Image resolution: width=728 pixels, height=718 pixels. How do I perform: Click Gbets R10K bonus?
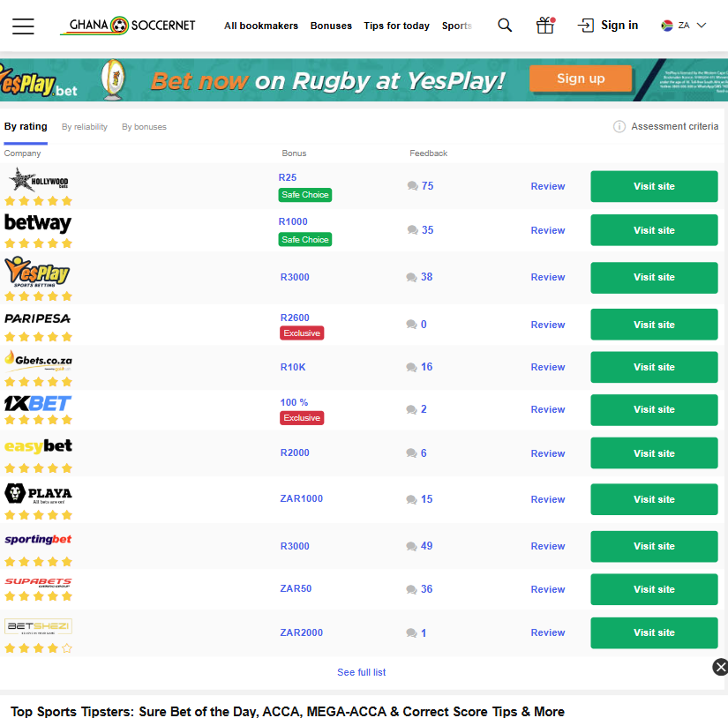tap(293, 368)
